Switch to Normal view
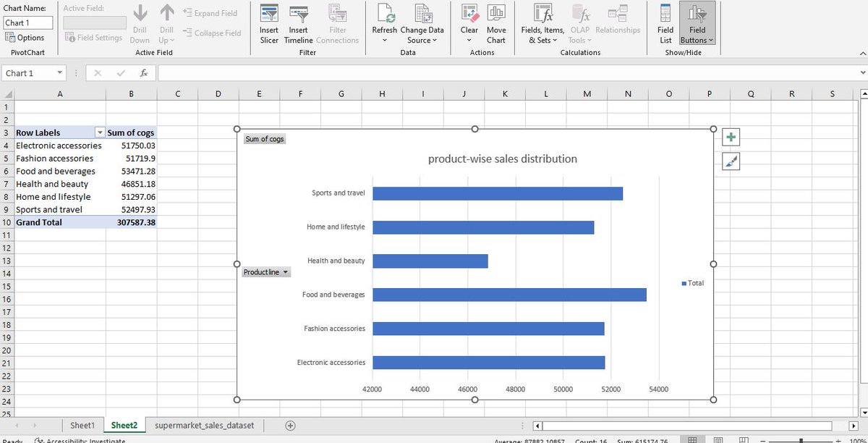The height and width of the screenshot is (443, 868). pyautogui.click(x=692, y=440)
